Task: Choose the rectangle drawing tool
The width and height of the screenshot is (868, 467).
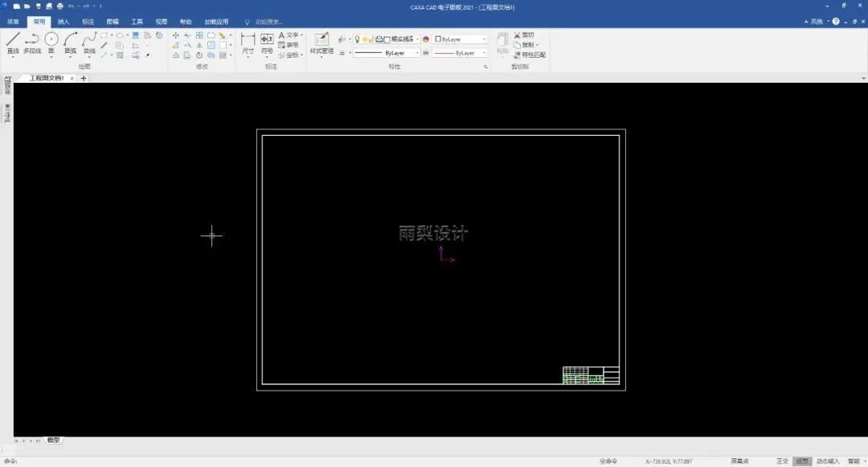Action: coord(104,35)
